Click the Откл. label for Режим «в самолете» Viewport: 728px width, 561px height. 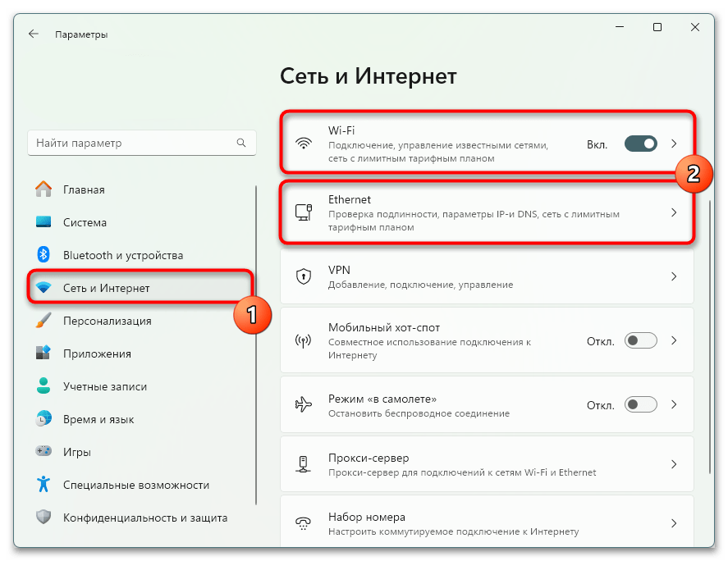point(600,405)
